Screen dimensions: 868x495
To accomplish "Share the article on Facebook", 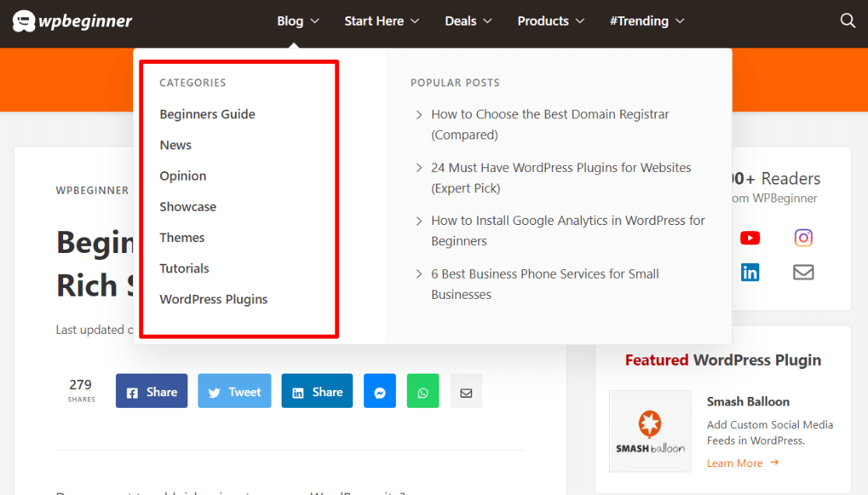I will point(151,391).
